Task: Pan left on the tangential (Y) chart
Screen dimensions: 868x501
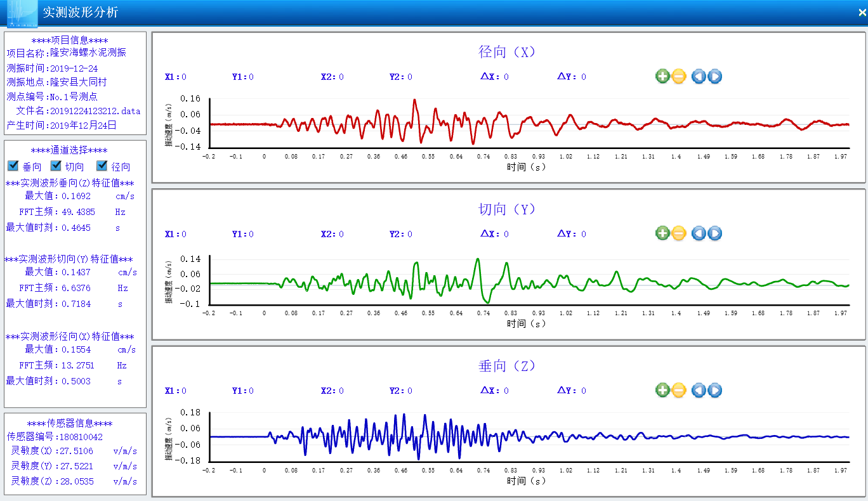Action: pos(699,233)
